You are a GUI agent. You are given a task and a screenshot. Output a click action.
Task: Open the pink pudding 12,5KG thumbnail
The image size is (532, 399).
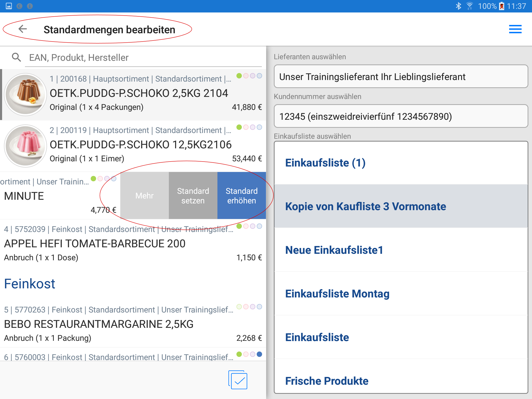click(25, 146)
